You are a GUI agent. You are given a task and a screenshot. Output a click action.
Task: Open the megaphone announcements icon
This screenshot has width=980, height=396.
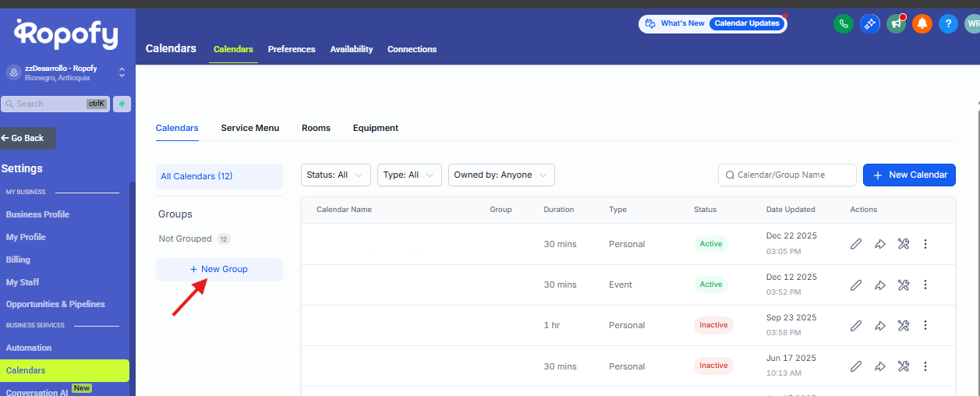pos(896,23)
